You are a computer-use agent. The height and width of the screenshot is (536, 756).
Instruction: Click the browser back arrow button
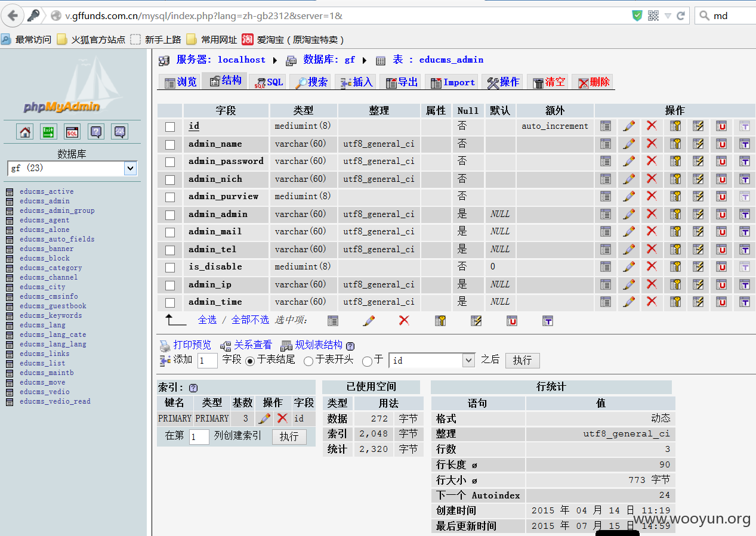[x=13, y=16]
